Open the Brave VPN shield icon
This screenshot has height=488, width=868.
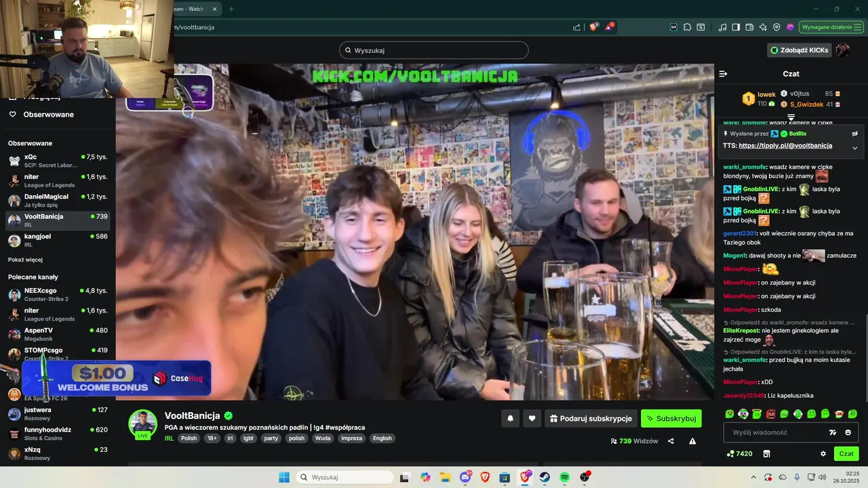(x=776, y=27)
